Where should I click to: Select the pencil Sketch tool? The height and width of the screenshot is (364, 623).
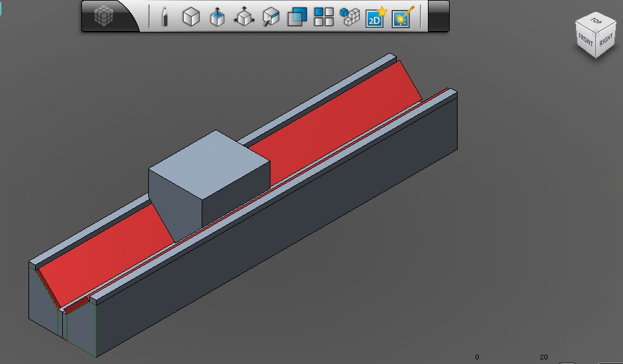coord(165,17)
